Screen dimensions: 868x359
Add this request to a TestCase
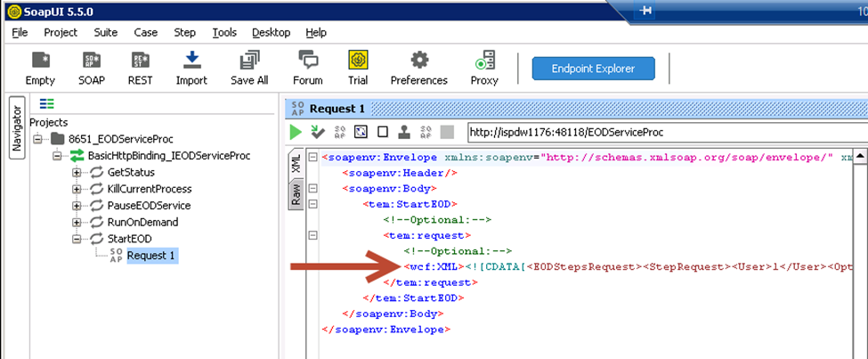point(317,132)
